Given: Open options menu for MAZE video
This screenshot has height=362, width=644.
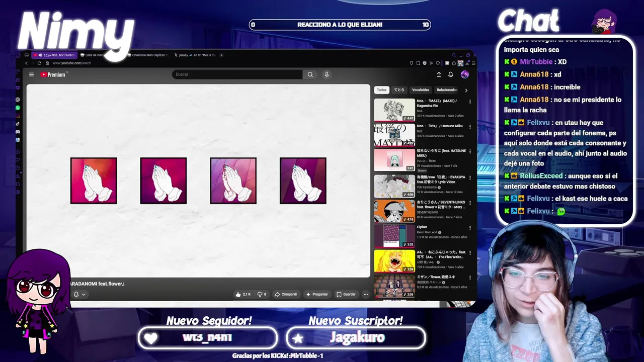Looking at the screenshot, I should coord(470,102).
